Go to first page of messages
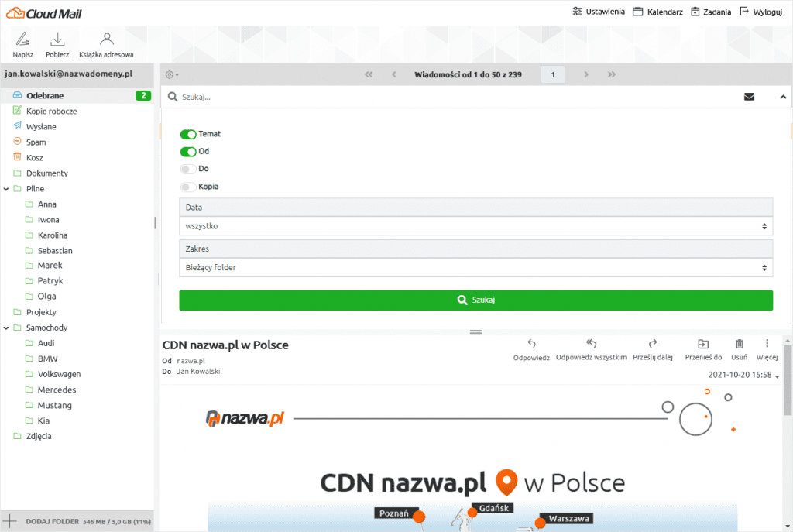Screen dimensions: 793x532 pyautogui.click(x=369, y=74)
